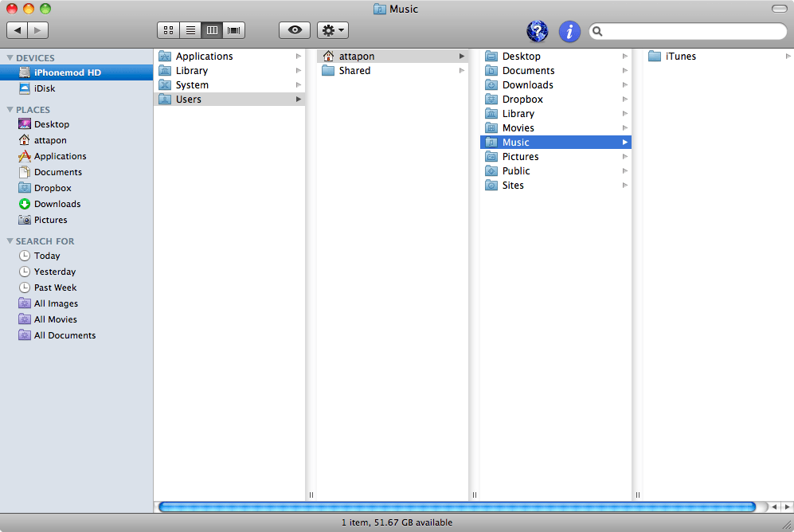Click the Music column's resize handle
The width and height of the screenshot is (794, 532).
[x=638, y=495]
